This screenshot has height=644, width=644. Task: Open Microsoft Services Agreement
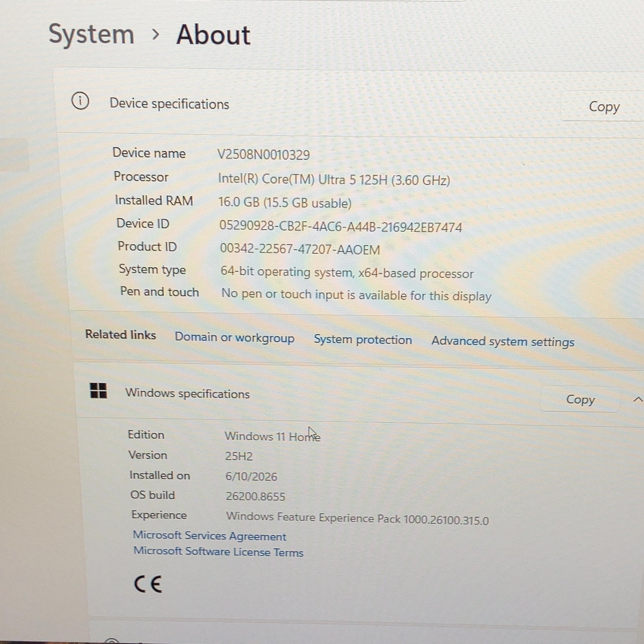pyautogui.click(x=210, y=536)
